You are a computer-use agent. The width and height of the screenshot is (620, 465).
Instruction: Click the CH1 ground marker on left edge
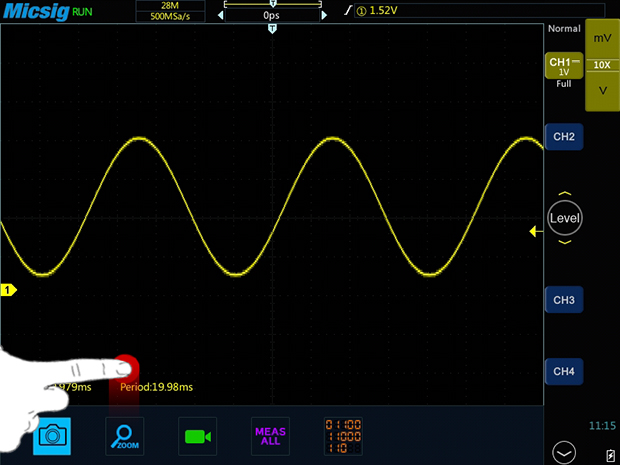[x=8, y=290]
